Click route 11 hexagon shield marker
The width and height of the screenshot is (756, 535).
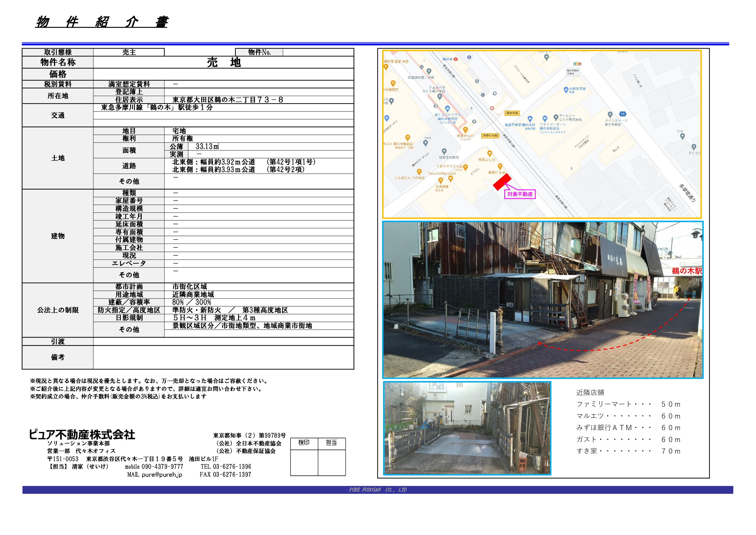point(622,114)
